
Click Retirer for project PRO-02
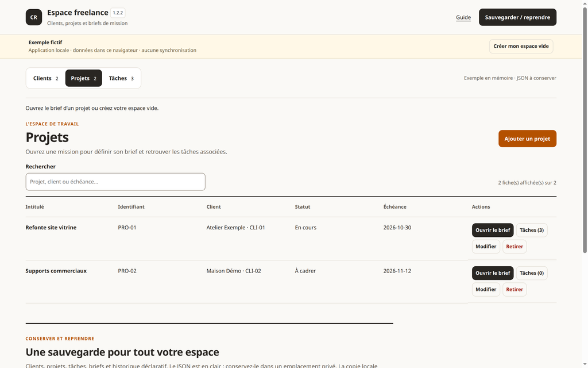514,290
